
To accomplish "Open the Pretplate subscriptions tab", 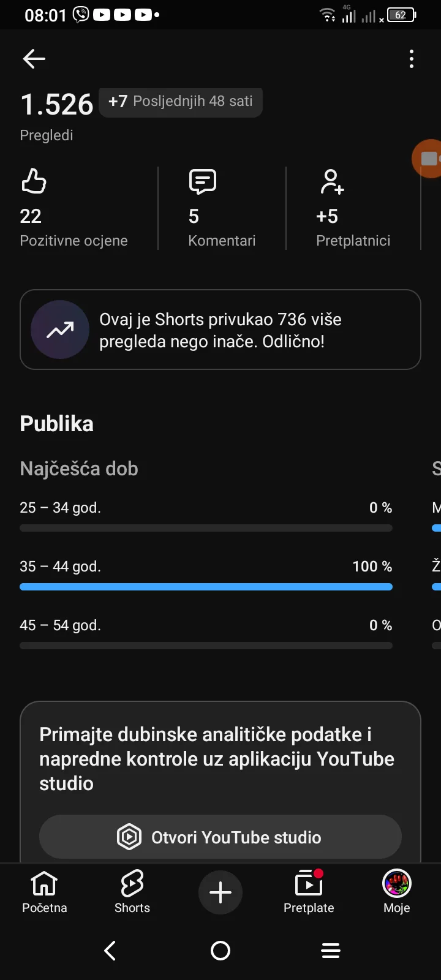I will (x=309, y=892).
